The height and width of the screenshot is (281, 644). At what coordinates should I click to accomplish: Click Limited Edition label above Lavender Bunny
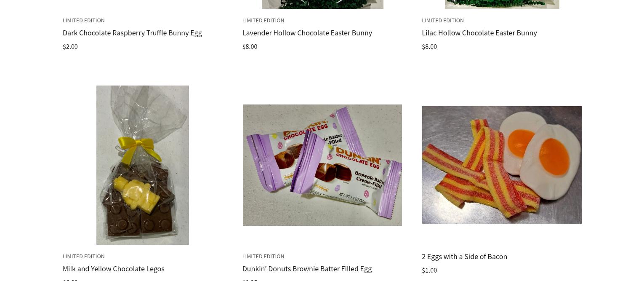coord(263,21)
